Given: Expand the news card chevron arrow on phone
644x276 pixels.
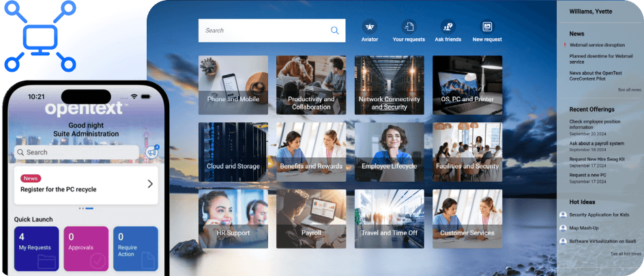Looking at the screenshot, I should click(150, 184).
